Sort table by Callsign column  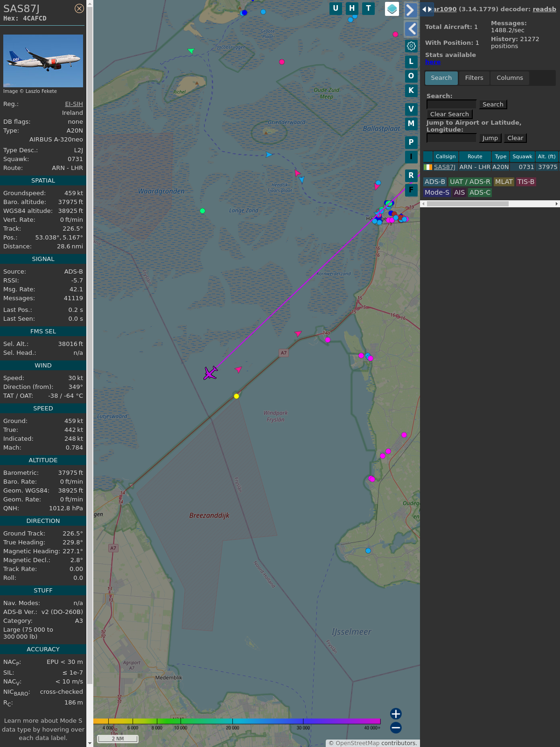(x=446, y=156)
